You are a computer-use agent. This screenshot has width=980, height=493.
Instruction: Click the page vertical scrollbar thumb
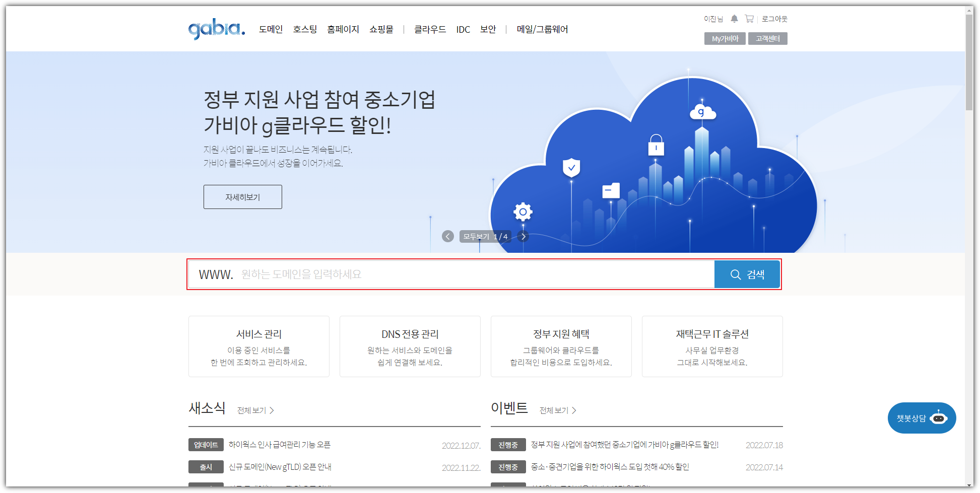pyautogui.click(x=969, y=62)
